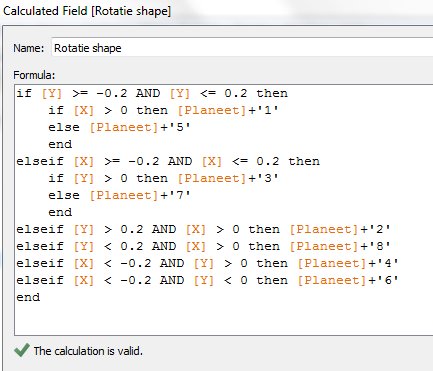Click formula line ending with [Planeet]+'4'
The image size is (433, 371).
tap(207, 263)
